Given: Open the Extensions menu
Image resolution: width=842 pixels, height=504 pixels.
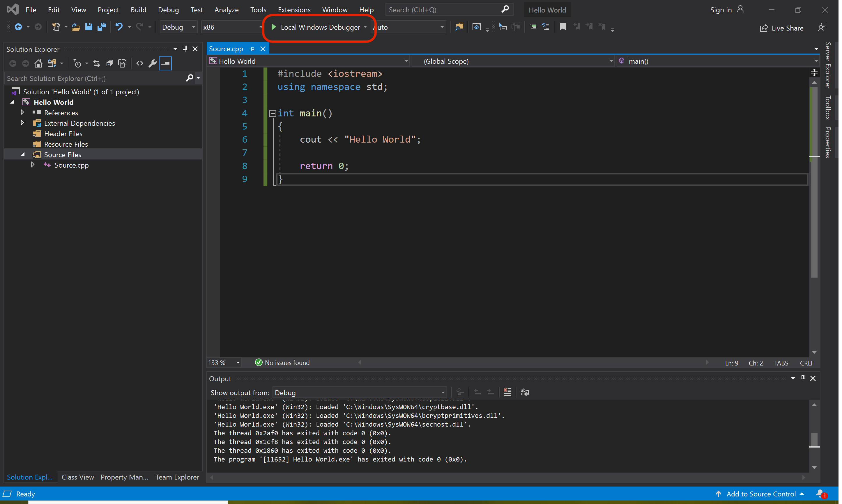Looking at the screenshot, I should [294, 10].
